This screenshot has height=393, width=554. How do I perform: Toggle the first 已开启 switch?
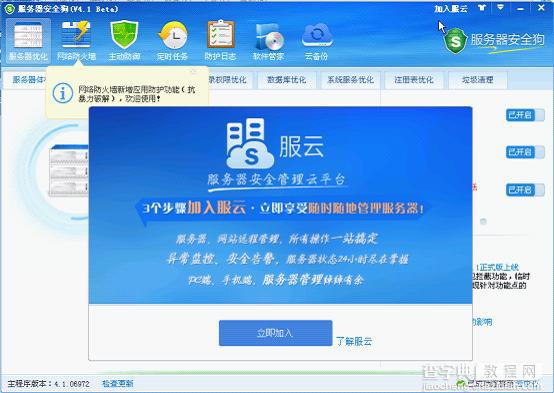525,115
